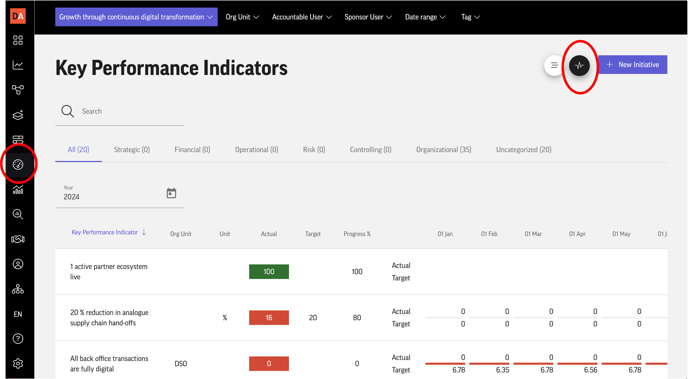
Task: Open the connected nodes icon in the sidebar
Action: (x=18, y=89)
